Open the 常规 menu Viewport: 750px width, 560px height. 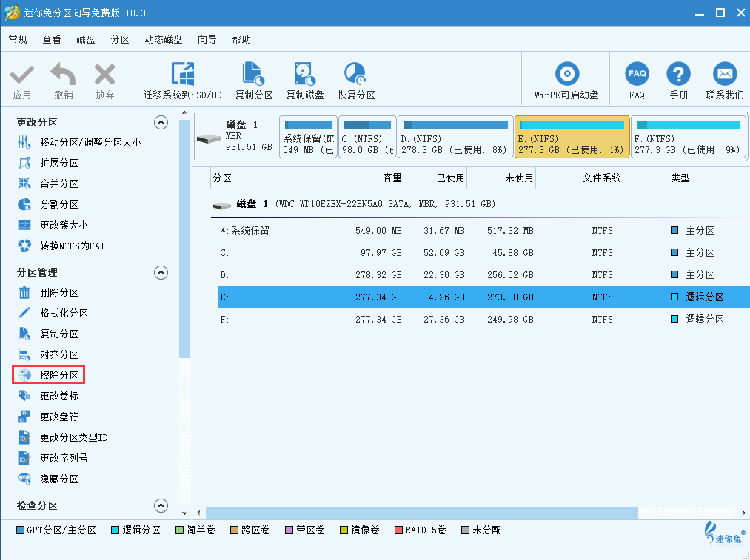point(18,40)
